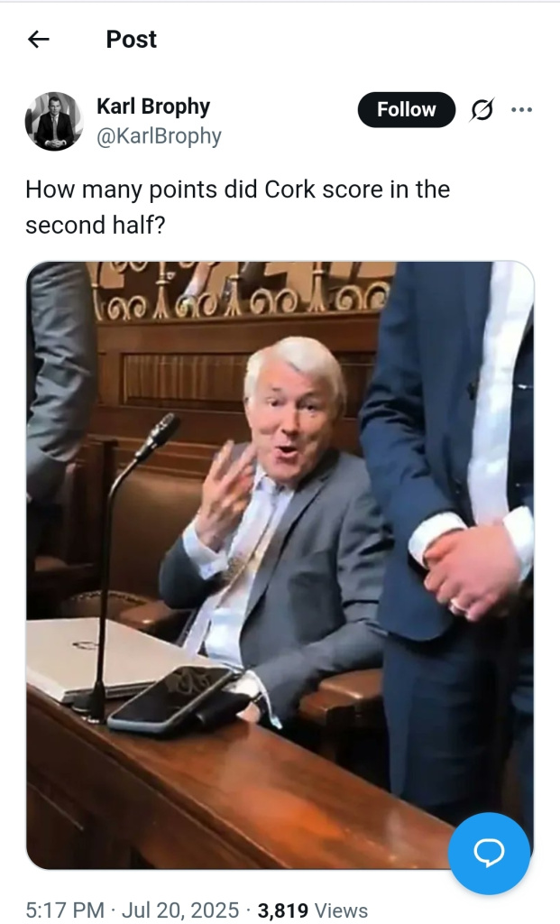View the 3,819 Views count
This screenshot has height=924, width=560.
click(x=313, y=910)
